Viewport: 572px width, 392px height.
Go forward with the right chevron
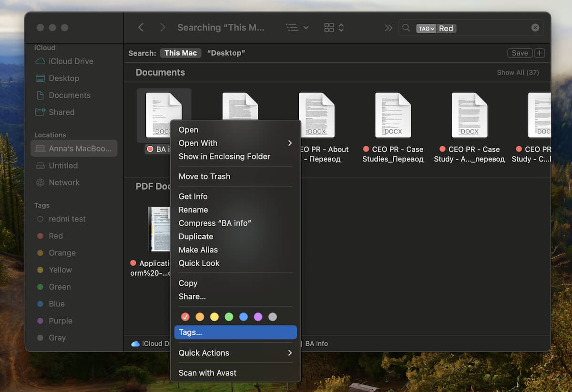pos(163,28)
